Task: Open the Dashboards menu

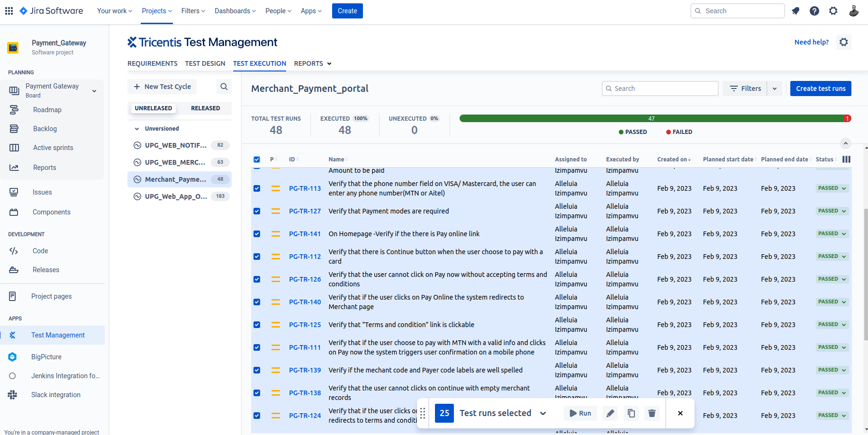Action: [235, 11]
